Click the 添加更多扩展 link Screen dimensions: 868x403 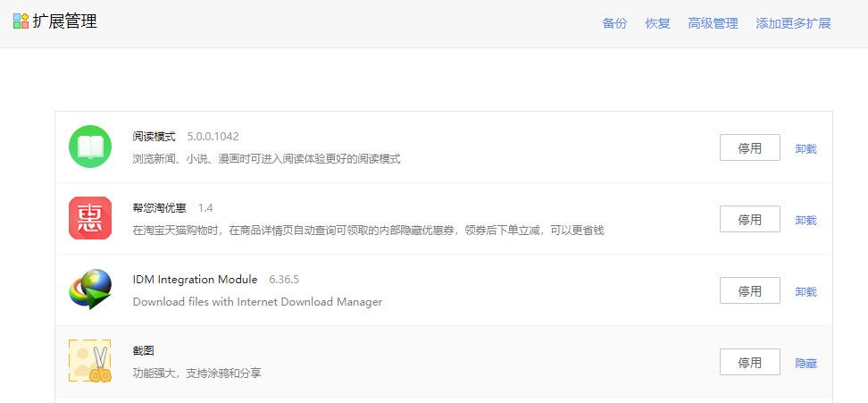[793, 24]
